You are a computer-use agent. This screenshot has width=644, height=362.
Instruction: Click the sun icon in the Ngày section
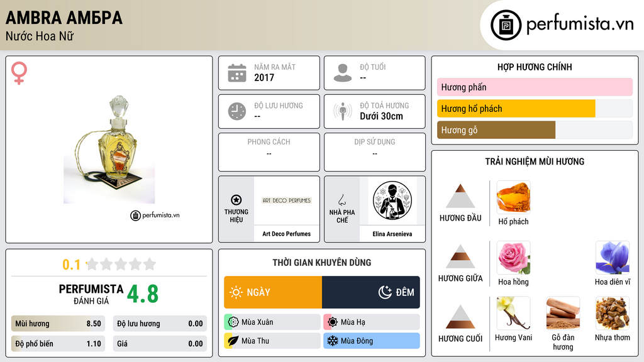[x=236, y=292]
